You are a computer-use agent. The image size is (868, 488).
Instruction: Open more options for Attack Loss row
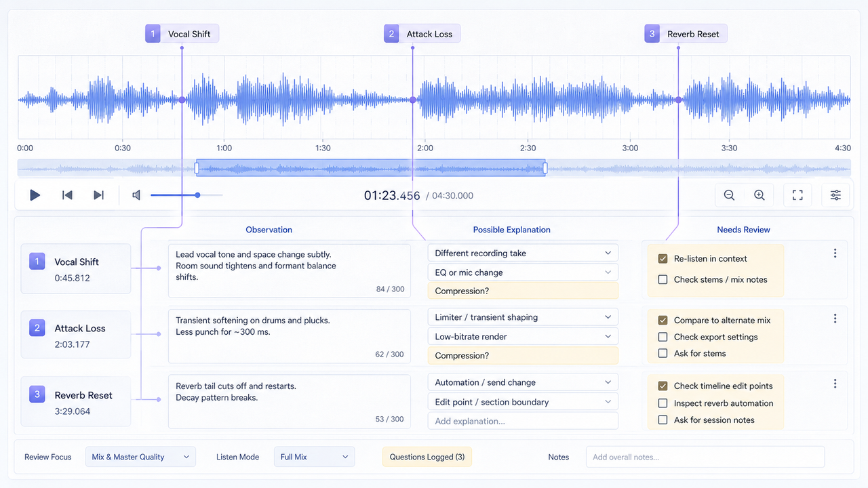(x=835, y=319)
